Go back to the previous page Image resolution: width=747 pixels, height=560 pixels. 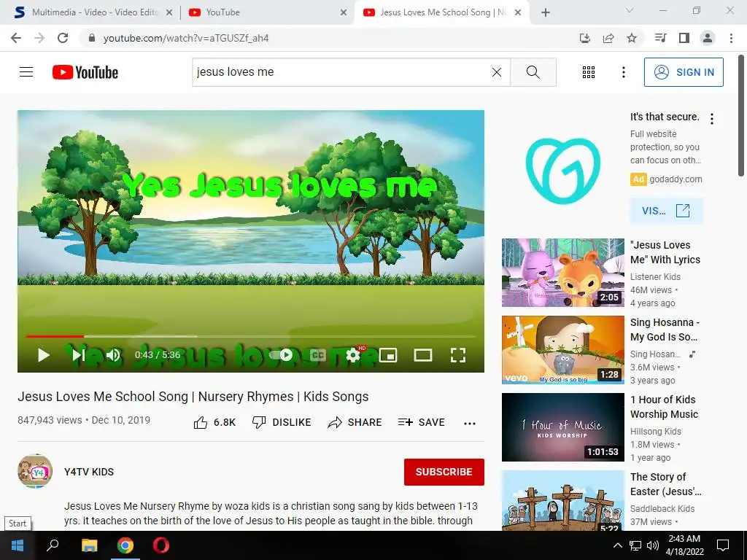(x=16, y=38)
